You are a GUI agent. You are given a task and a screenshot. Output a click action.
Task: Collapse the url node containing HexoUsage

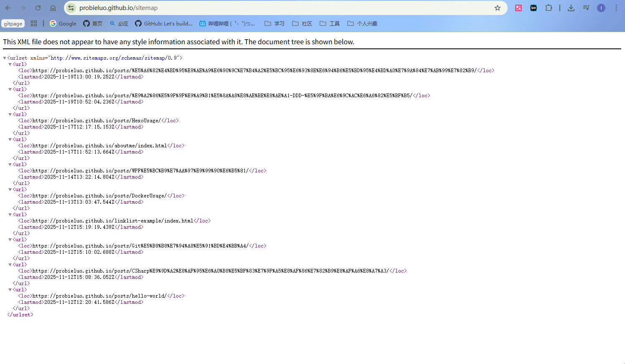click(x=10, y=114)
